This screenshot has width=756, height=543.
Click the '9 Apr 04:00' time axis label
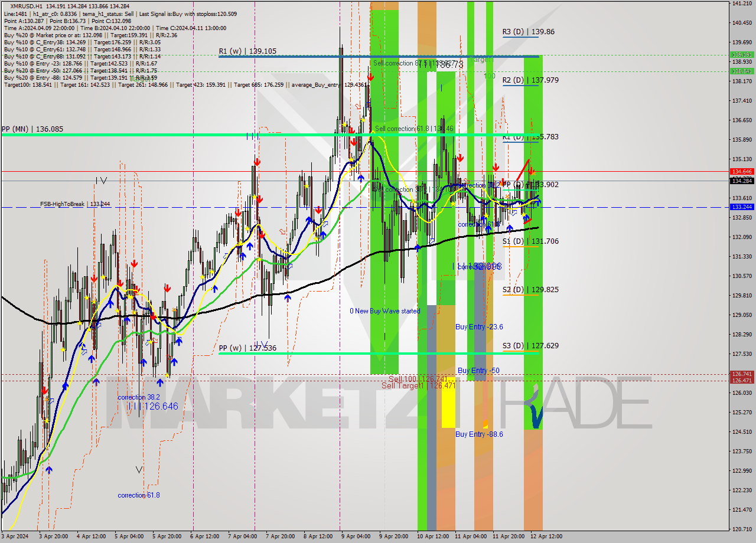pos(356,537)
